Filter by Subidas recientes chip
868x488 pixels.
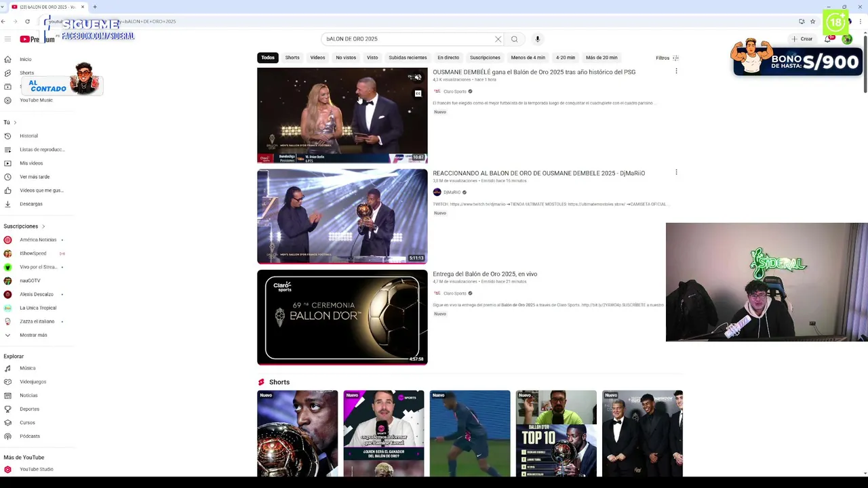pos(408,58)
